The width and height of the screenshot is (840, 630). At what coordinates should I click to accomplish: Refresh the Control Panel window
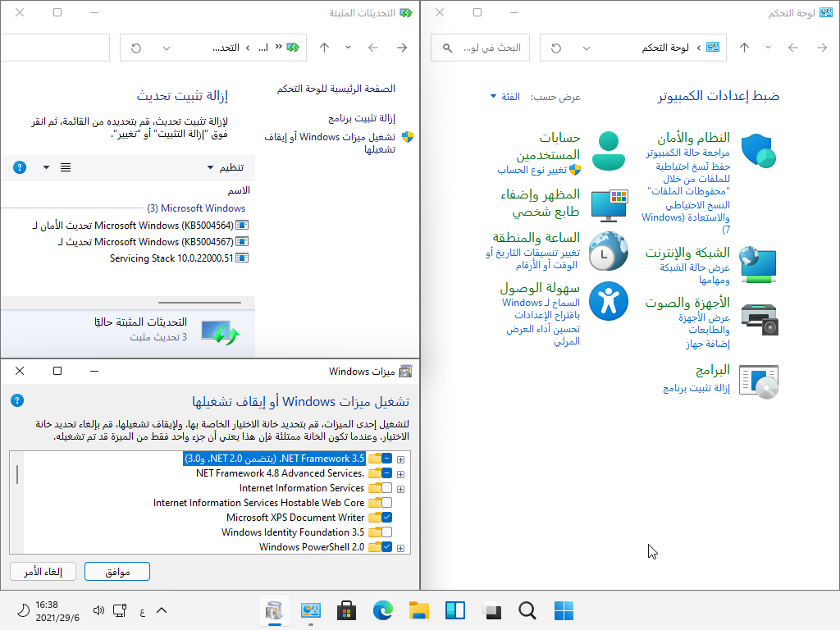(x=556, y=48)
